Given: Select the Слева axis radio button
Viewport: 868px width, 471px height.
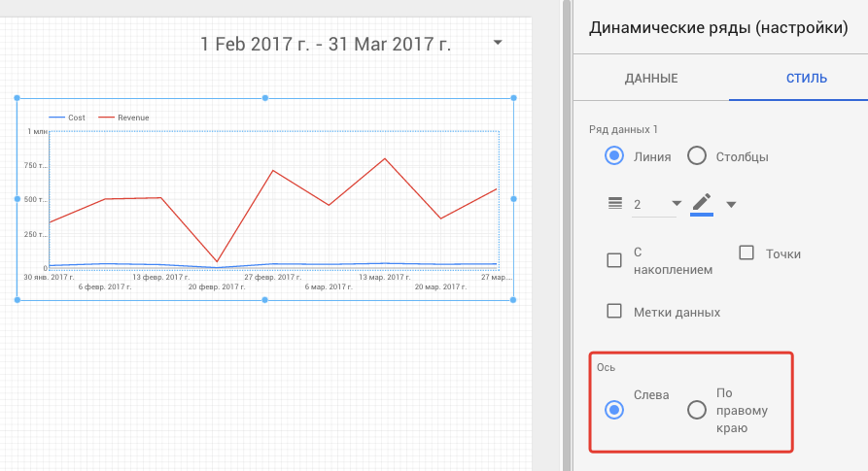Looking at the screenshot, I should click(x=614, y=410).
